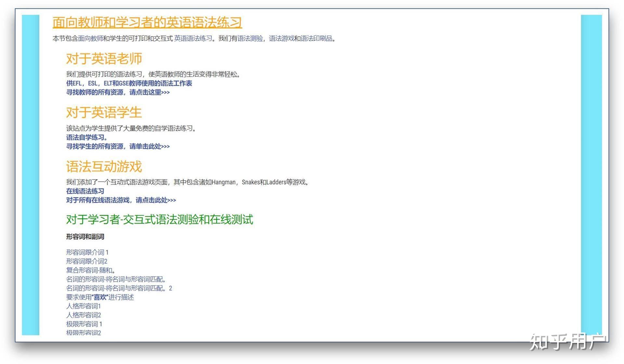Open 名词的形容词-将名词与形容词匹配 exercise
The width and height of the screenshot is (624, 364).
(x=115, y=279)
